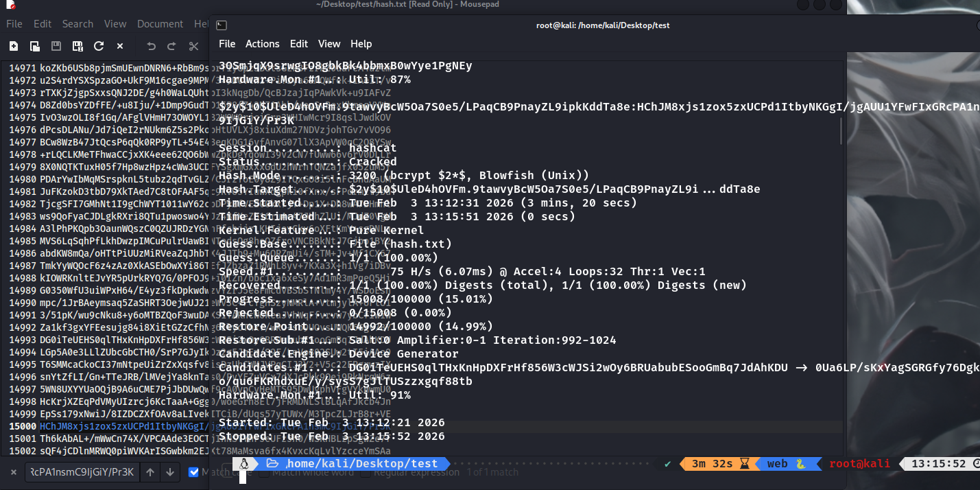
Task: Open Mousepad's Search menu
Action: (77, 24)
